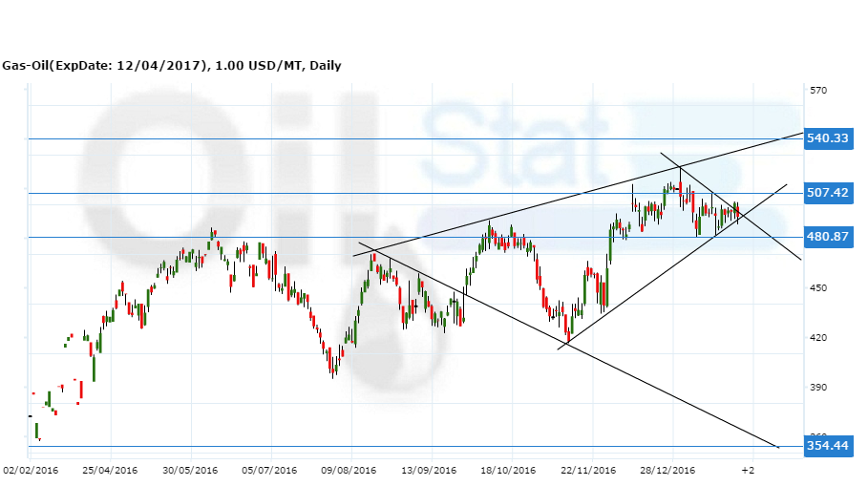This screenshot has height=486, width=868.
Task: Select the 25/04/2016 date on time axis
Action: [110, 470]
